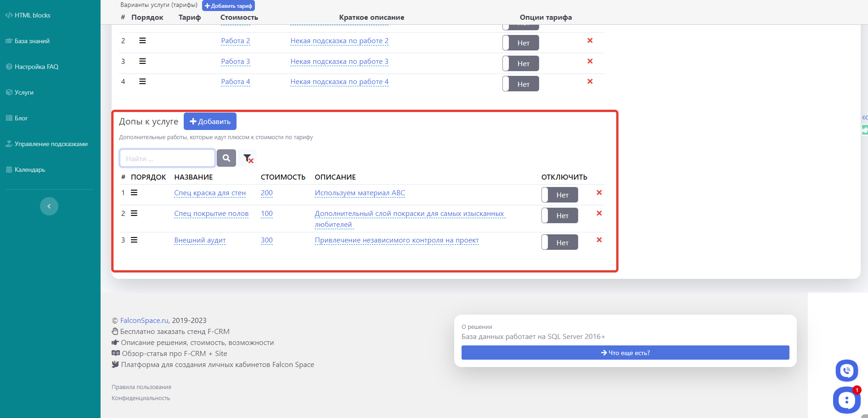868x418 pixels.
Task: Delete the Внешний аудит add-on row
Action: tap(599, 240)
